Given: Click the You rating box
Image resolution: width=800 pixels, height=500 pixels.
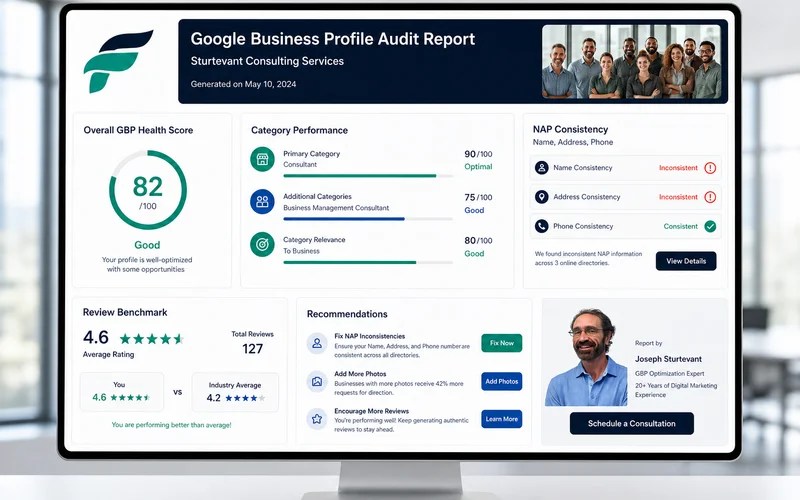Looking at the screenshot, I should pos(122,392).
